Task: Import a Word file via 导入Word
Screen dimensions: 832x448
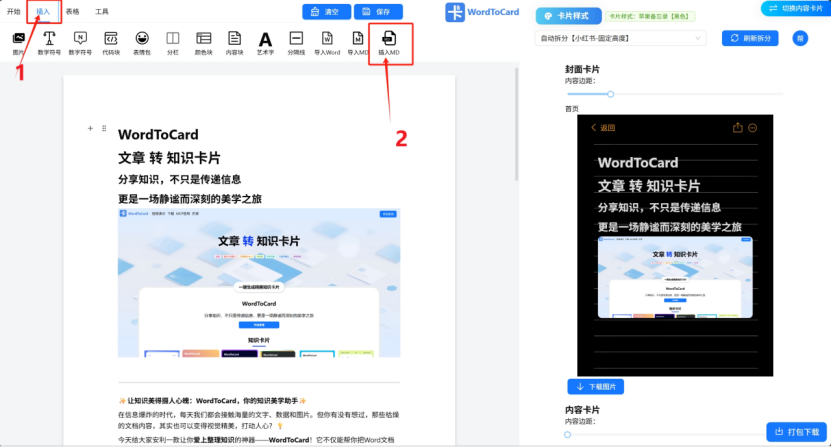Action: click(x=327, y=43)
